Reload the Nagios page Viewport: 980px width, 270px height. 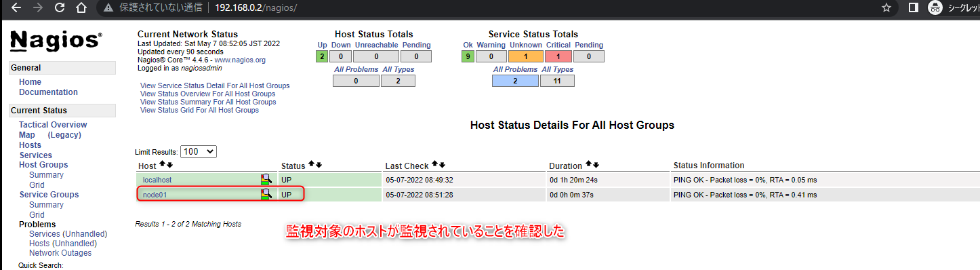pyautogui.click(x=60, y=8)
